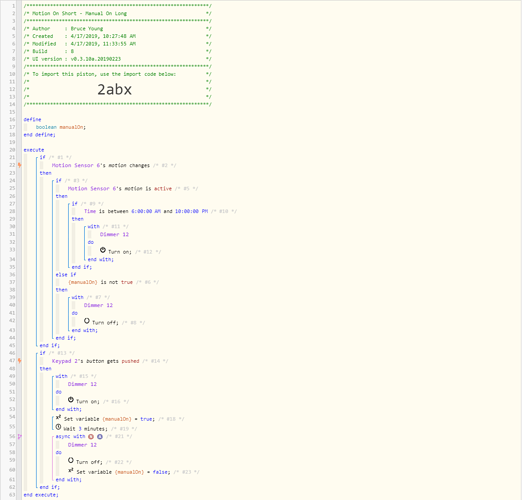The width and height of the screenshot is (524, 500).
Task: Open the Time is between 6:00 AM condition
Action: tap(146, 211)
